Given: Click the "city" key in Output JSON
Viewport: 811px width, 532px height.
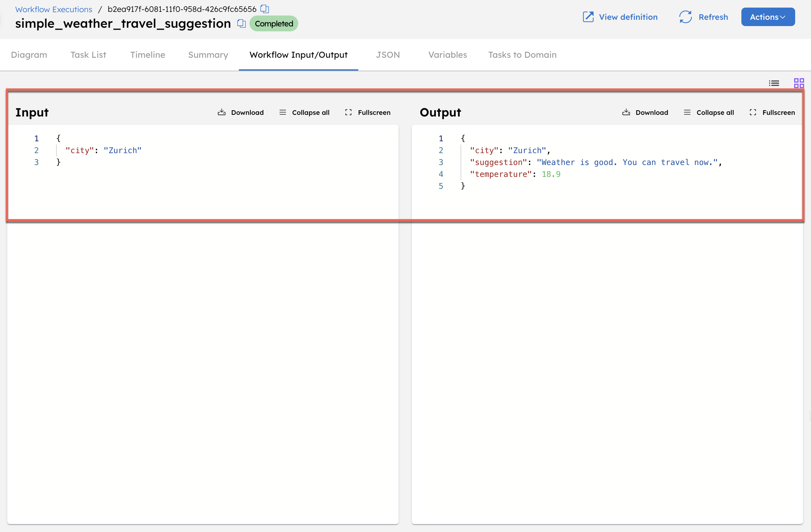Looking at the screenshot, I should click(484, 150).
